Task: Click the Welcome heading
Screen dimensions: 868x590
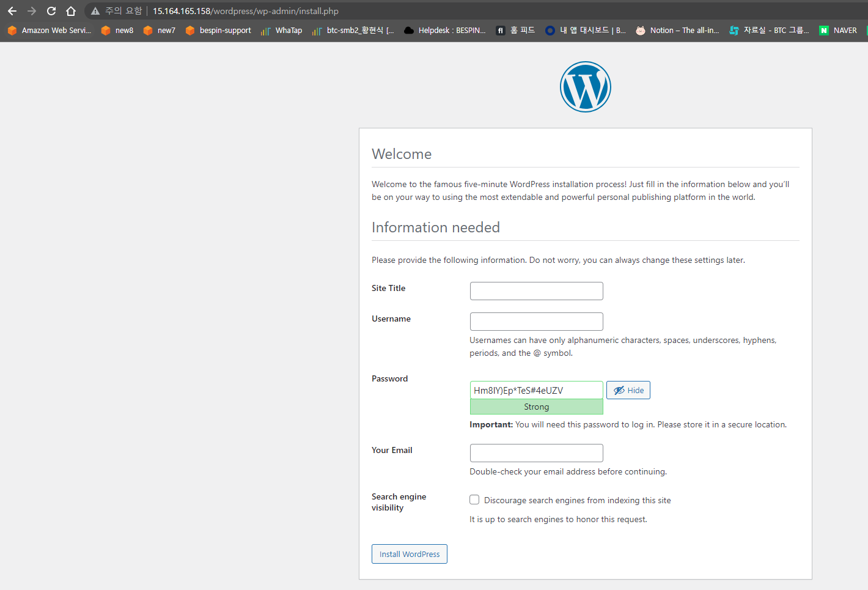Action: coord(402,154)
